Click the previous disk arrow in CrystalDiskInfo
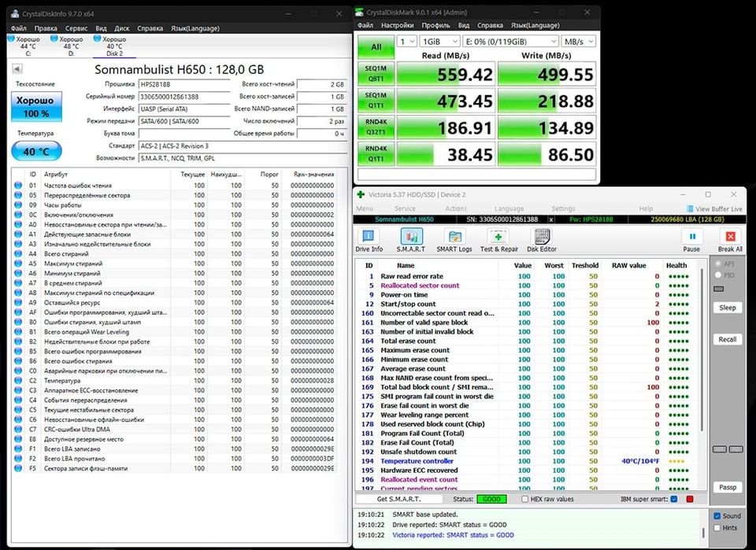756x550 pixels. pos(17,69)
